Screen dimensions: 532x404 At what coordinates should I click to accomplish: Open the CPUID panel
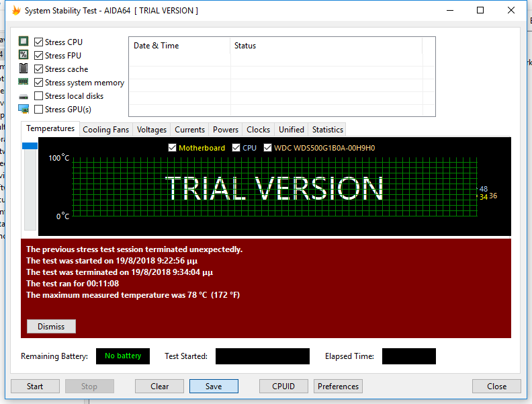tap(283, 387)
